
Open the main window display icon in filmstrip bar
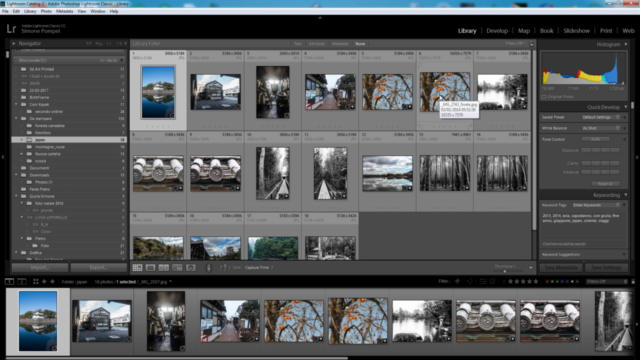pyautogui.click(x=9, y=282)
